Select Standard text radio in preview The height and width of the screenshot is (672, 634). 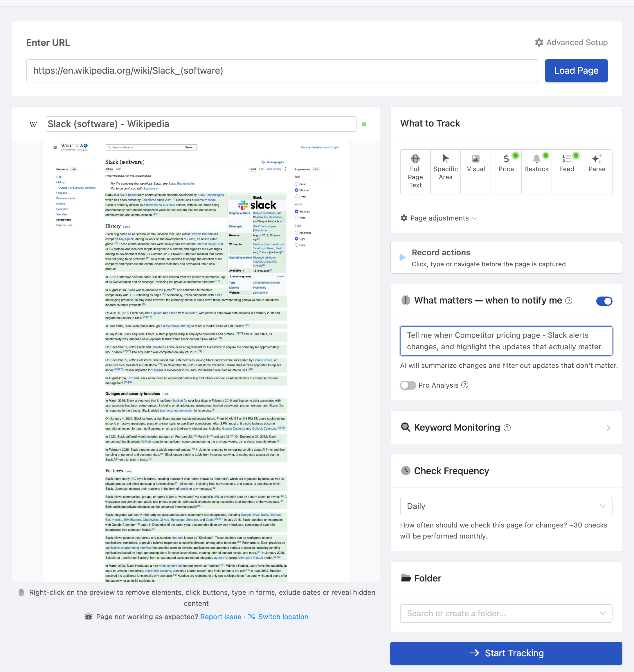coord(297,190)
